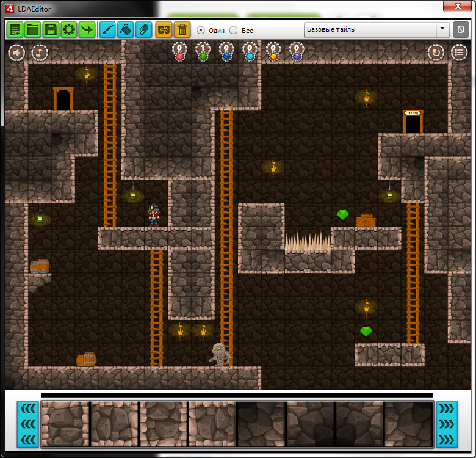Image resolution: width=476 pixels, height=458 pixels.
Task: Toggle the music note button in game view
Action: point(40,53)
